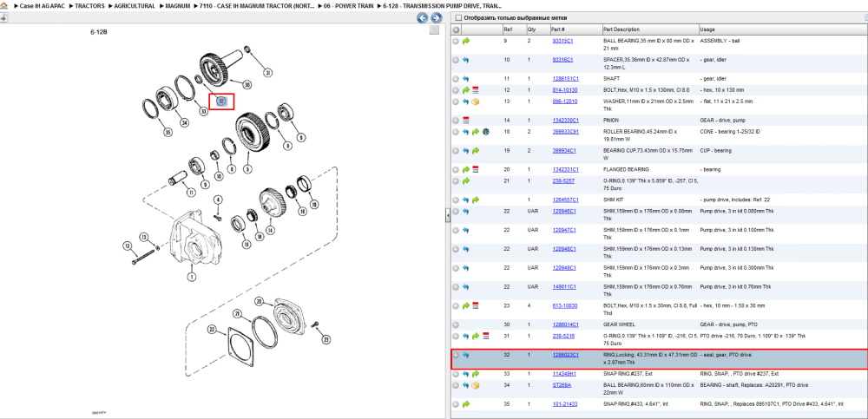
Task: Select callout 12 bolt in the diagram
Action: [x=127, y=246]
